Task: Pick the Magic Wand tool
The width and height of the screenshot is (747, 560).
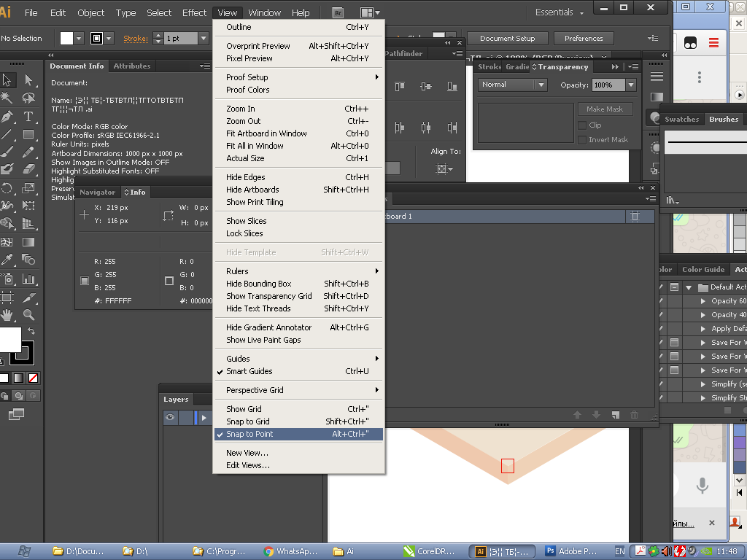Action: coord(7,98)
